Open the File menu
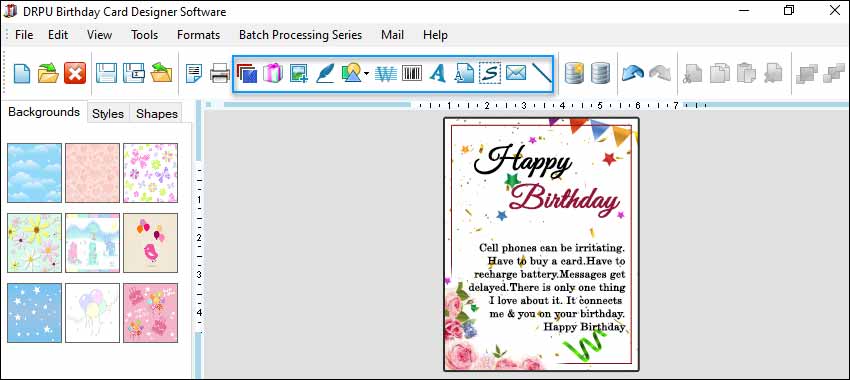 coord(24,35)
